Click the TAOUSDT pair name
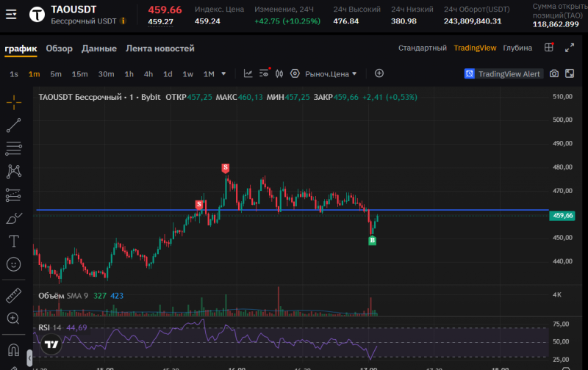The height and width of the screenshot is (370, 588). 73,10
